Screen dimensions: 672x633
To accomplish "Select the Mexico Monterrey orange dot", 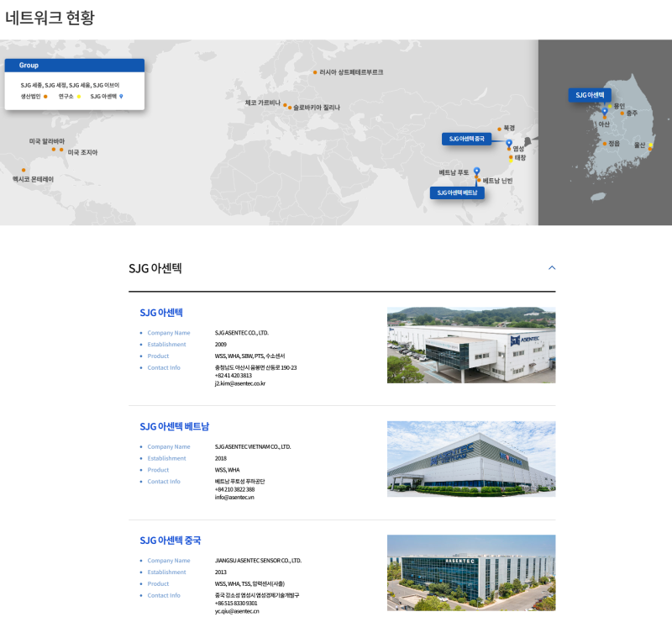I will [23, 170].
